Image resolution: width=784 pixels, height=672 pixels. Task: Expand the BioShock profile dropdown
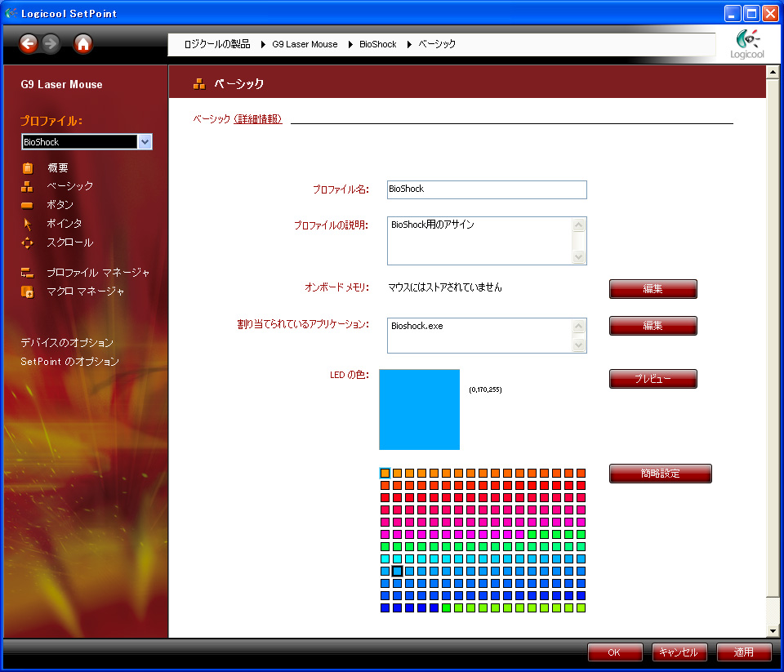point(145,142)
